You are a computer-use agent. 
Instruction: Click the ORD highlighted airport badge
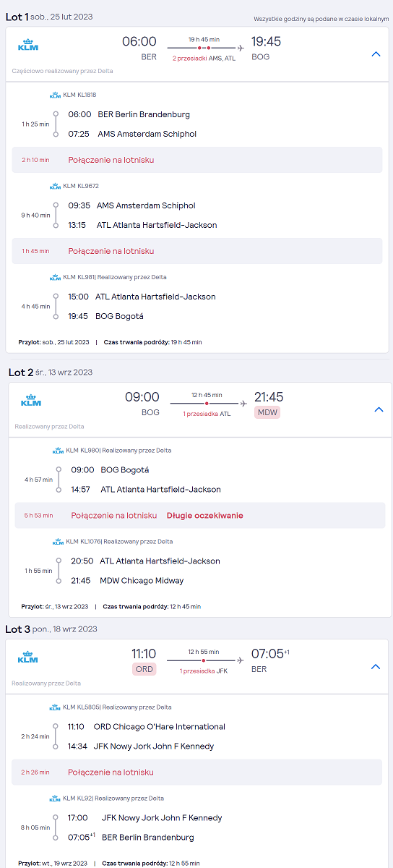coord(144,669)
